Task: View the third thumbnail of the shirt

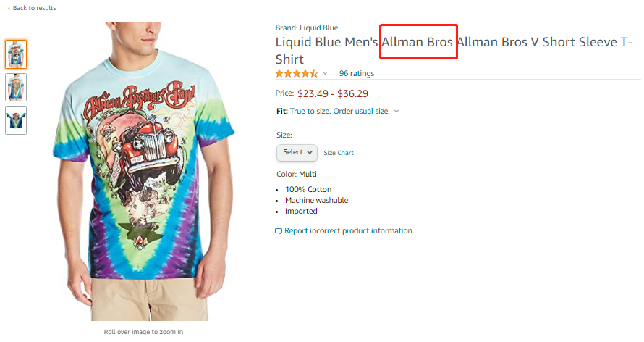Action: [x=16, y=120]
